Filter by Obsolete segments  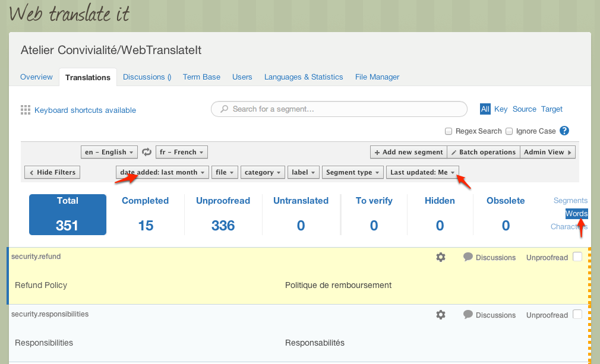506,214
